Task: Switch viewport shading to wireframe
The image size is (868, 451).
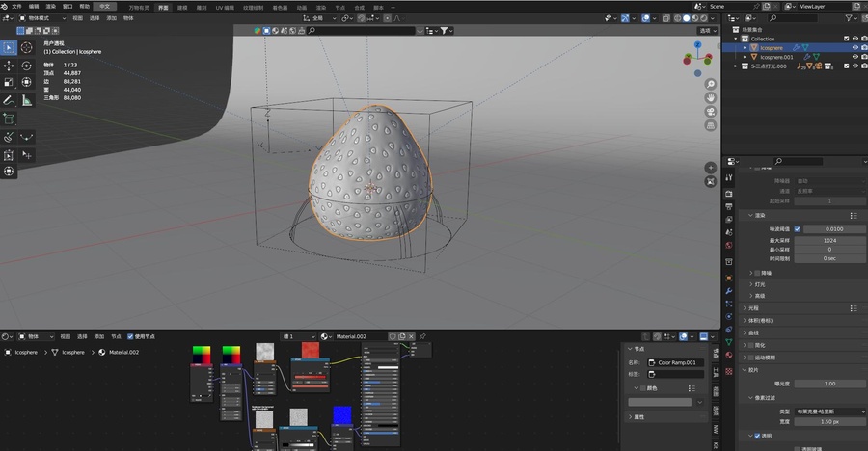Action: (x=678, y=18)
